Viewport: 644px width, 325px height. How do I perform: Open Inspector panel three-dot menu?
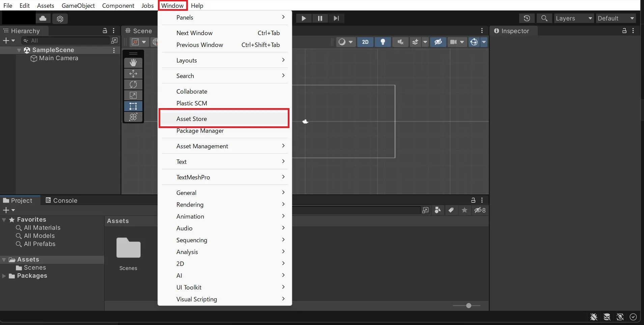(x=633, y=31)
